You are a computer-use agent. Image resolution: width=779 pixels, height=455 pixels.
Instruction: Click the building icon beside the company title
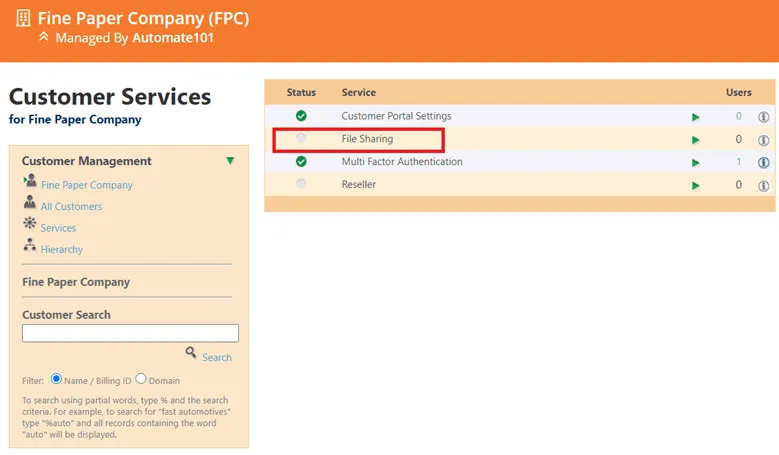(23, 19)
